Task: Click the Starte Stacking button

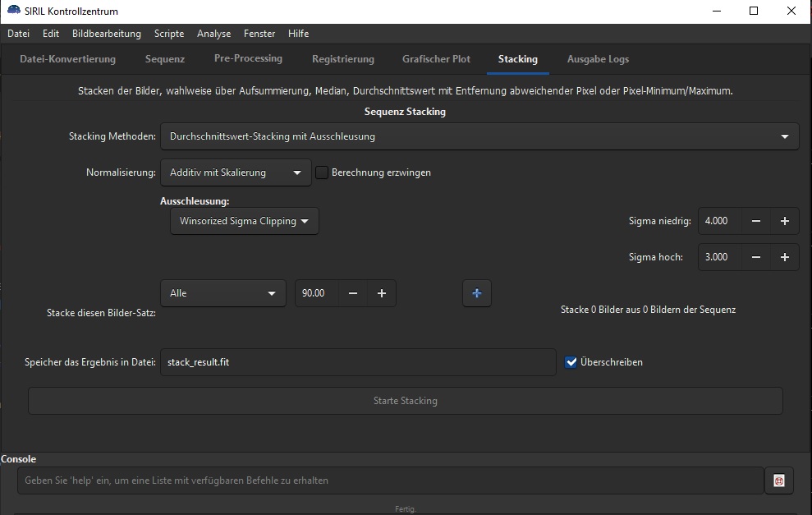Action: pyautogui.click(x=406, y=401)
